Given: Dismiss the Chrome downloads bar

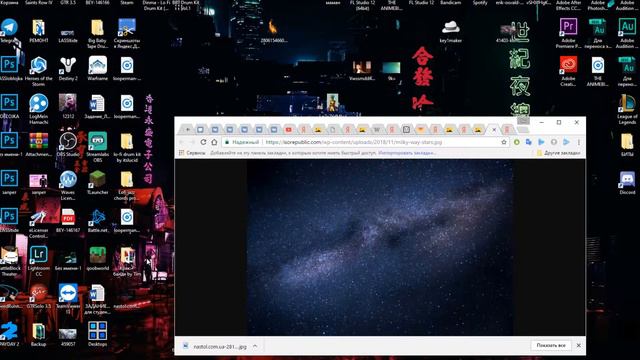Looking at the screenshot, I should pyautogui.click(x=578, y=345).
